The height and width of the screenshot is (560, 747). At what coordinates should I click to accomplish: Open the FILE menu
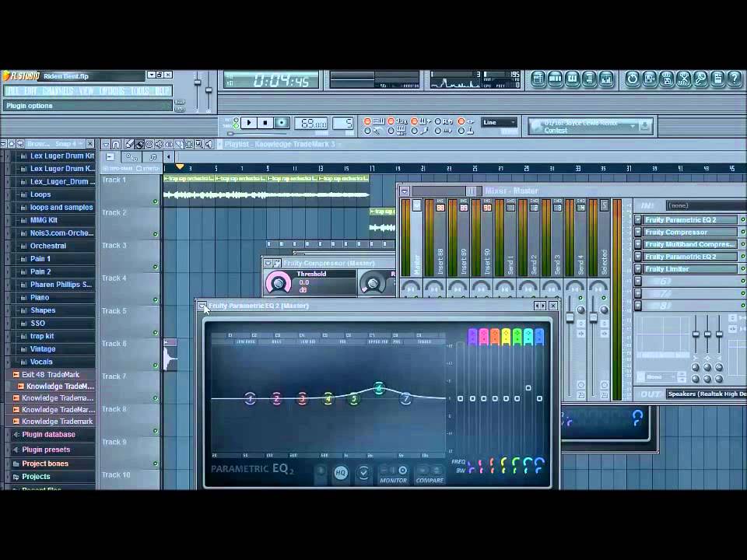(x=13, y=90)
